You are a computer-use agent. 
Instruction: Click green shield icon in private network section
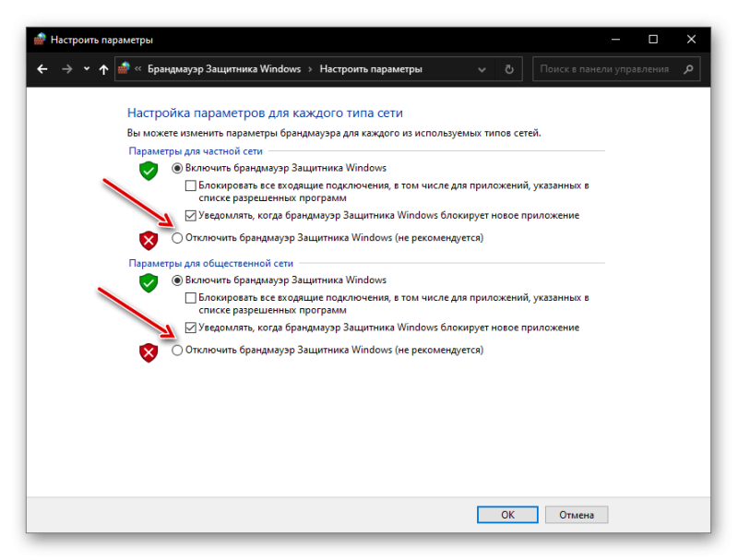tap(149, 171)
